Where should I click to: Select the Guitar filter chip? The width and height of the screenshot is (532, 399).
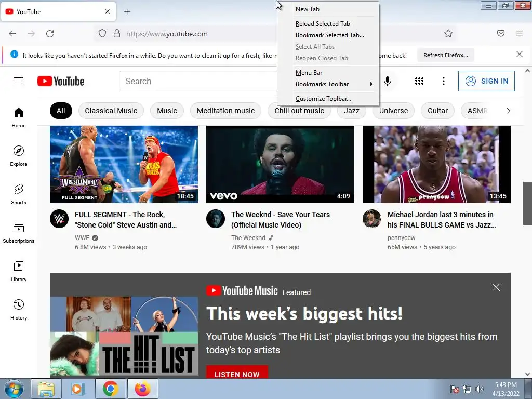click(x=437, y=111)
